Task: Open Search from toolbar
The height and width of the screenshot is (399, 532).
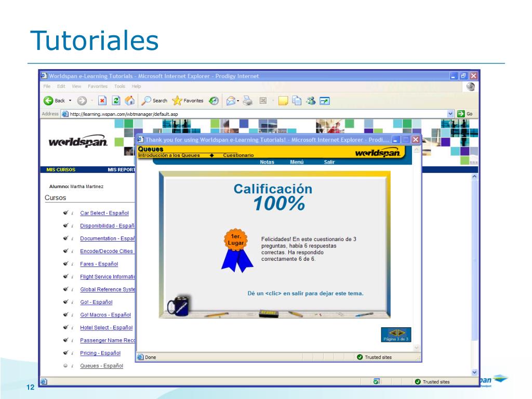Action: point(154,100)
